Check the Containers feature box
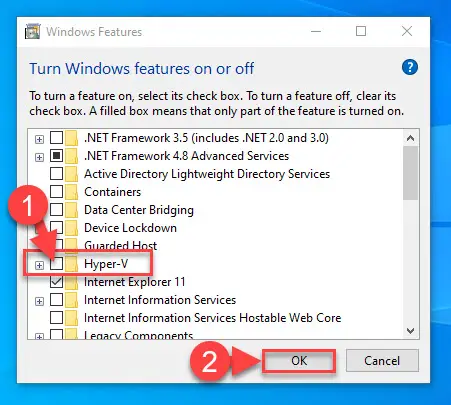 [56, 192]
